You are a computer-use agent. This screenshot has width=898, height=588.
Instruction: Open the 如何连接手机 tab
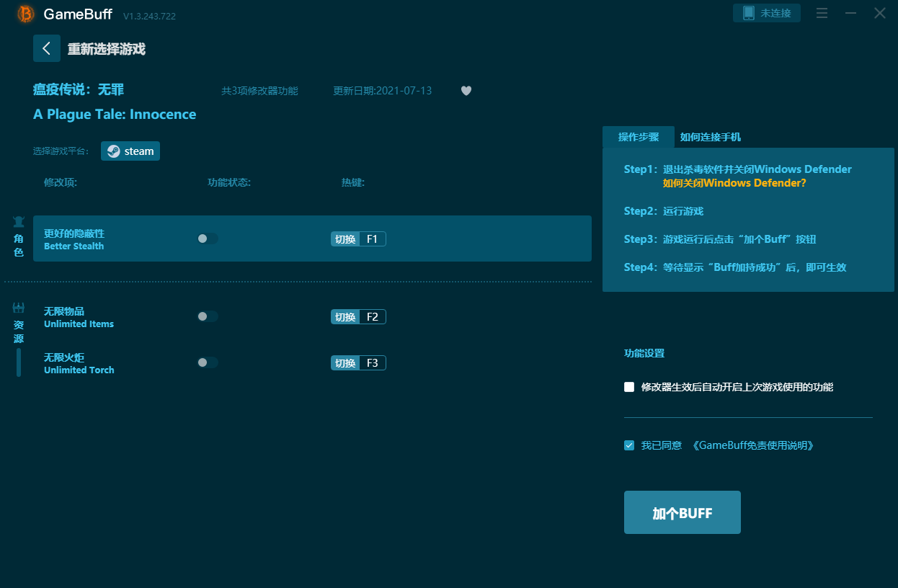pos(711,137)
